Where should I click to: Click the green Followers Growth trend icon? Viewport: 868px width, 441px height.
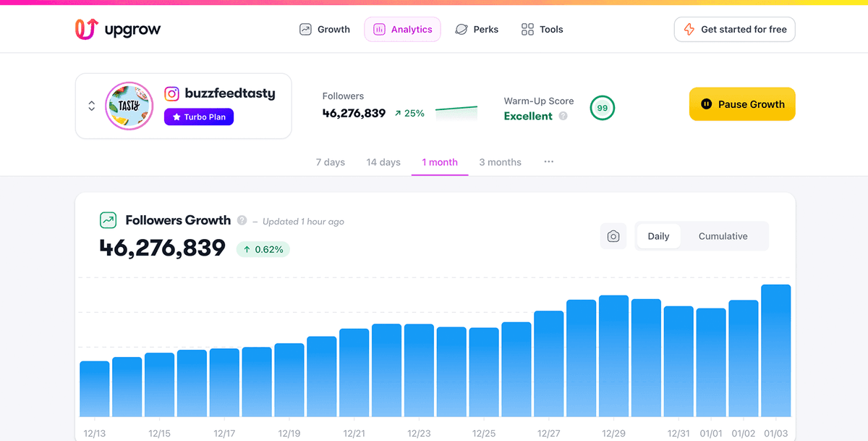[106, 219]
